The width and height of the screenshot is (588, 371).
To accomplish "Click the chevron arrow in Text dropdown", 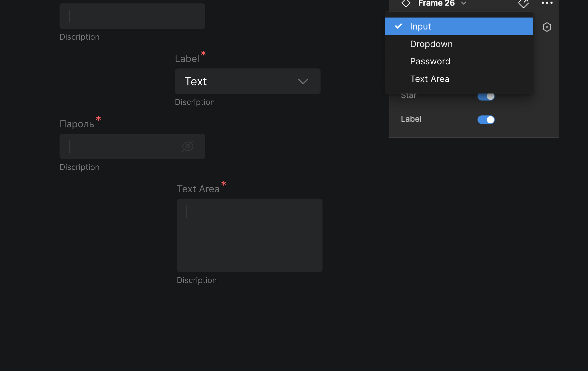I will (x=303, y=81).
